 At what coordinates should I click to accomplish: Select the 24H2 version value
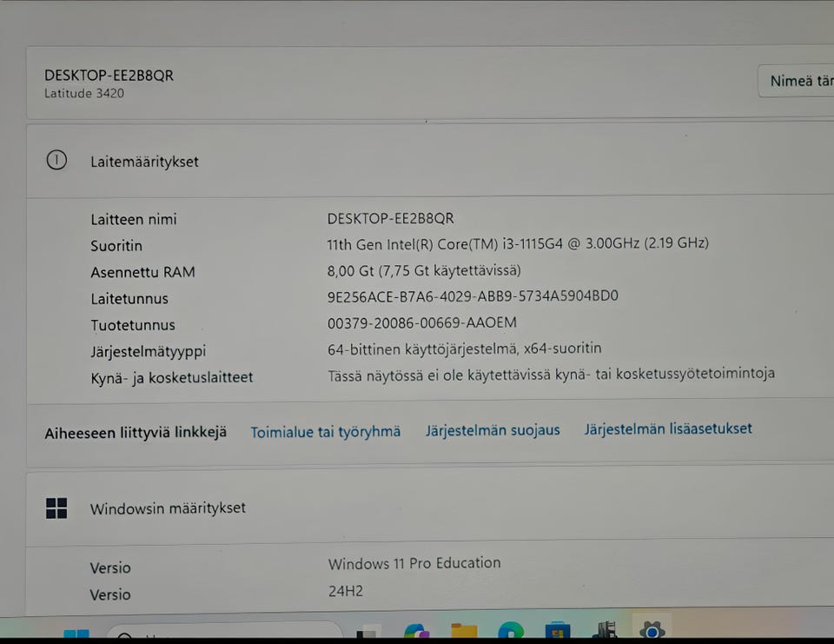pyautogui.click(x=346, y=591)
